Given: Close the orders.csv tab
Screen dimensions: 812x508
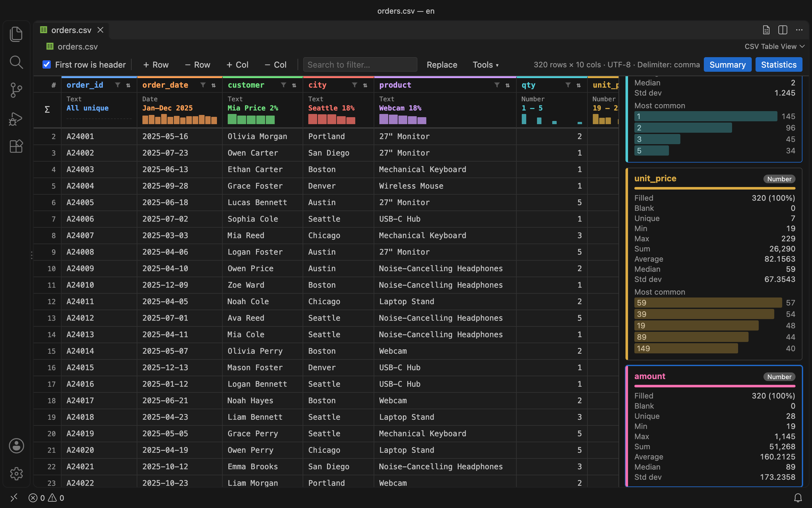Looking at the screenshot, I should pos(100,30).
